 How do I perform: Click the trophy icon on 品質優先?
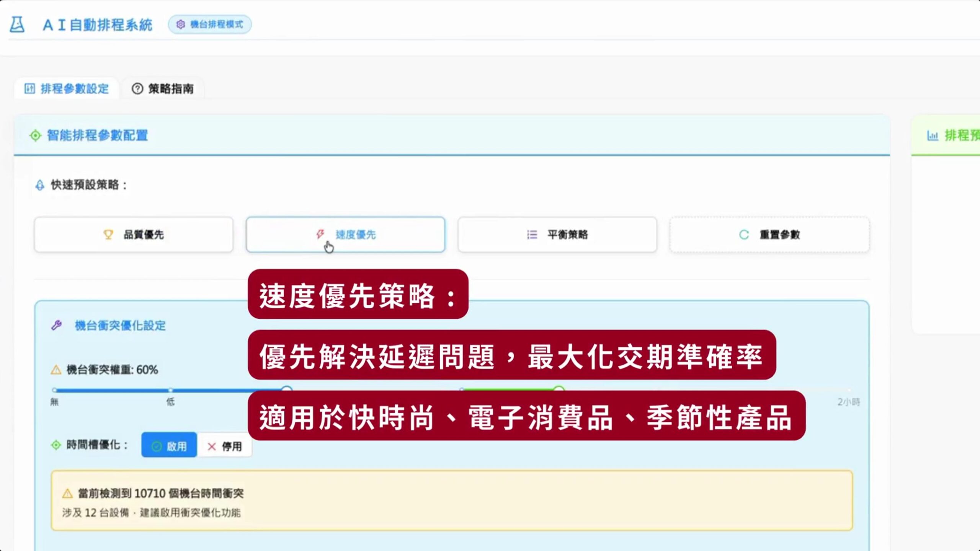click(108, 234)
